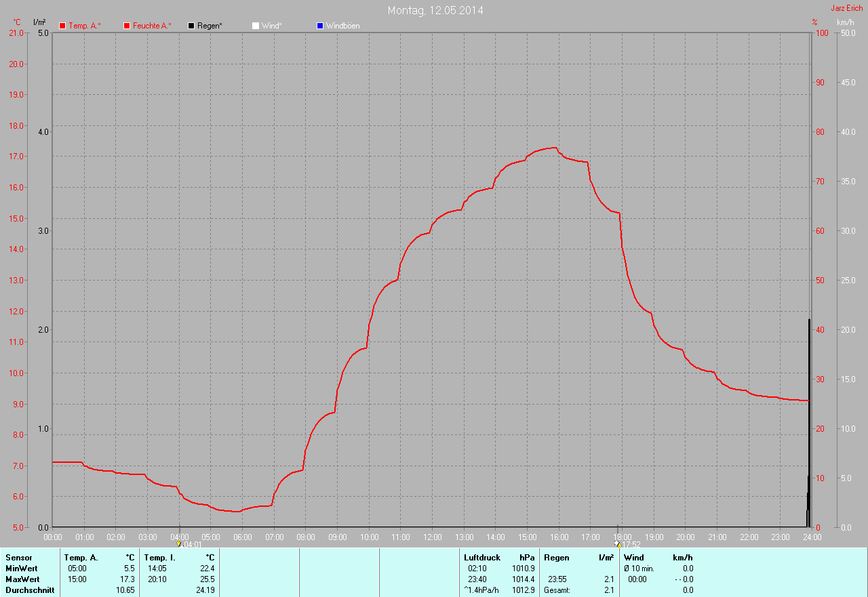Click the average outdoor temperature value 10.65
The height and width of the screenshot is (597, 868).
click(125, 590)
